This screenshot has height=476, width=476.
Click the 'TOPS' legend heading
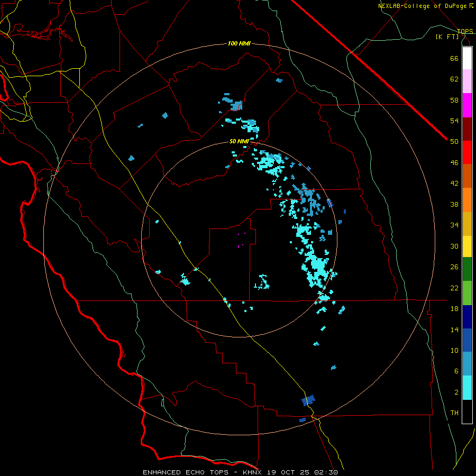pos(465,31)
